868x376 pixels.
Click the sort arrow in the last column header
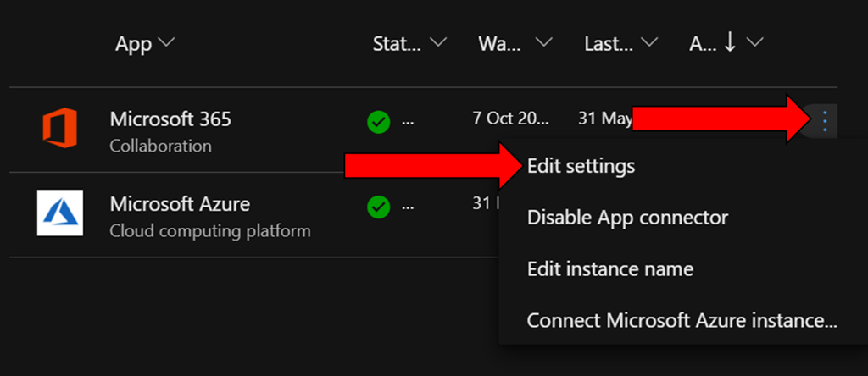tap(728, 43)
